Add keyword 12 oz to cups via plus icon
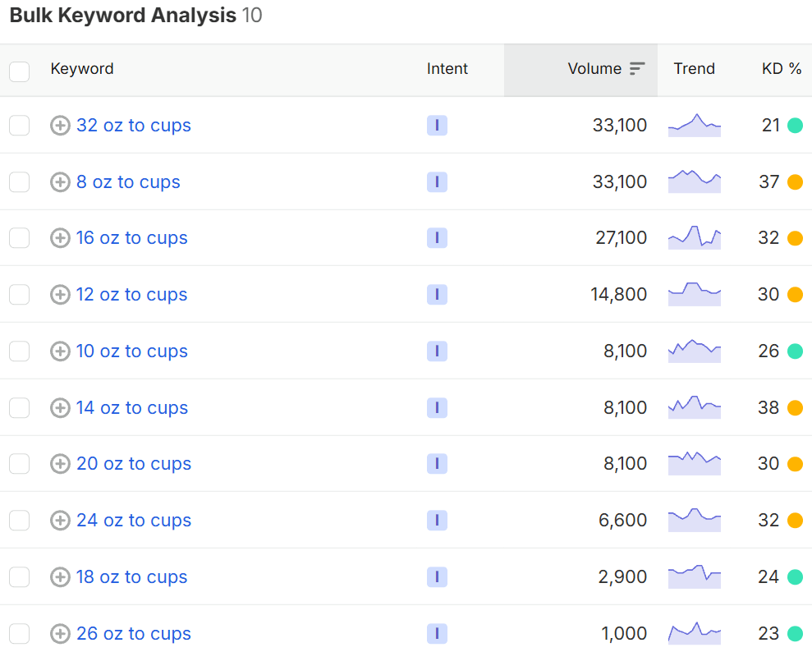The image size is (812, 652). point(60,295)
